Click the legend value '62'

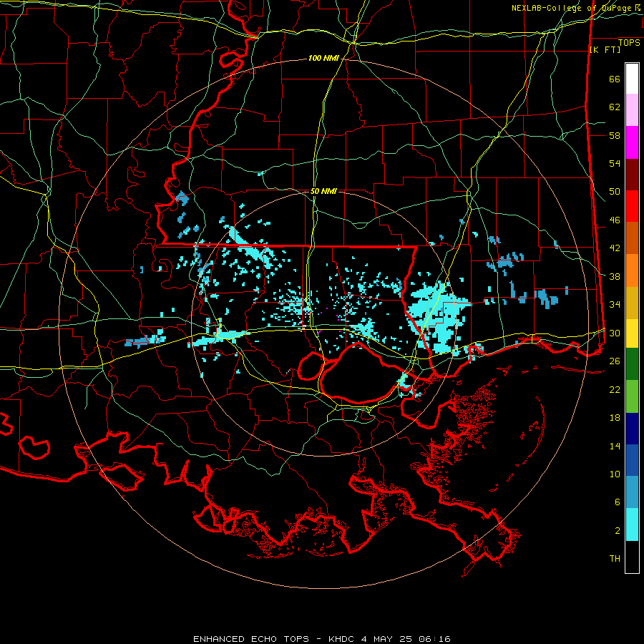point(615,107)
